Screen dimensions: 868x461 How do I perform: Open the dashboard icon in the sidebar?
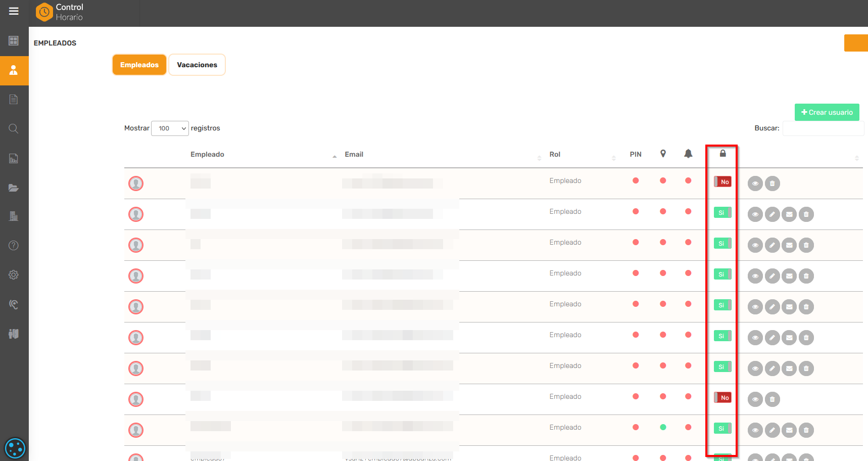coord(14,41)
